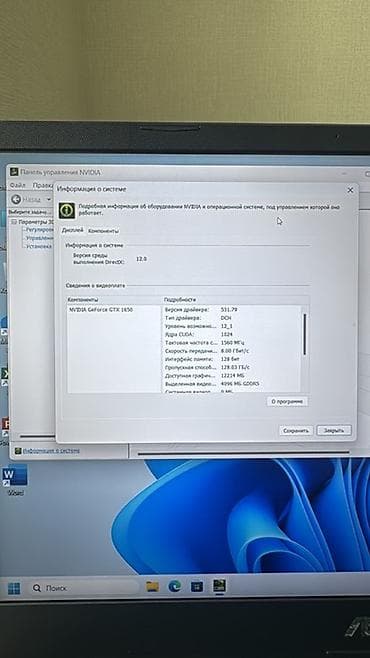Collapse the 'Параметры 3D' tree node
The width and height of the screenshot is (370, 658).
14,222
